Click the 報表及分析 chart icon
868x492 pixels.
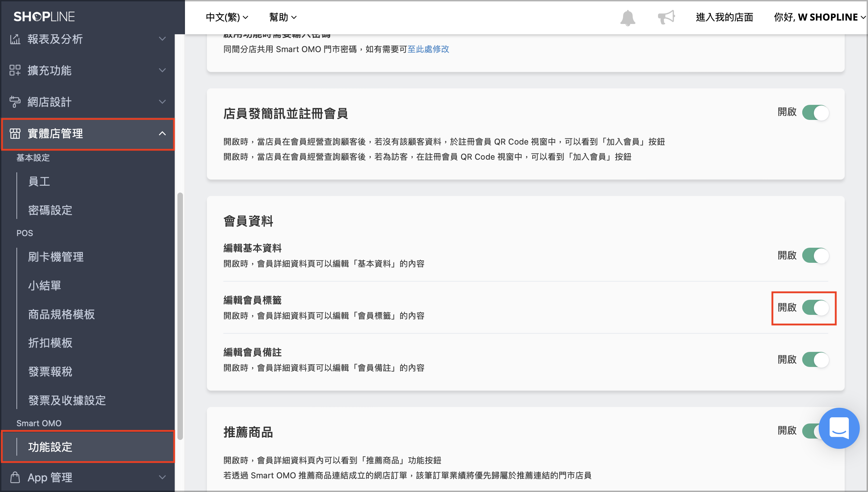point(15,39)
